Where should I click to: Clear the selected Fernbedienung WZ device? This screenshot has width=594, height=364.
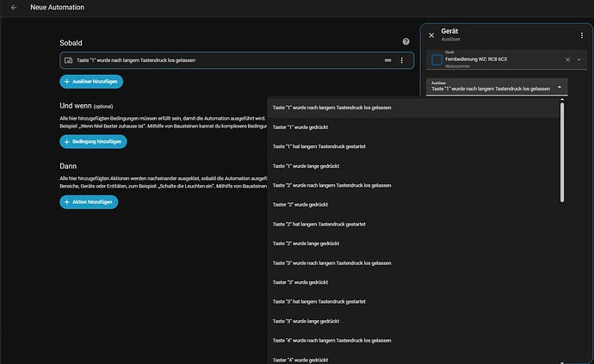567,60
